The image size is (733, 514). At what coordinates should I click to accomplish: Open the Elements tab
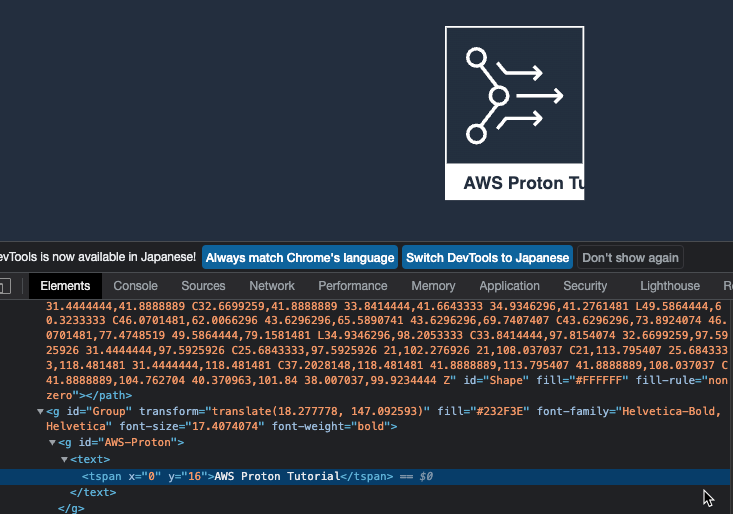(x=65, y=286)
